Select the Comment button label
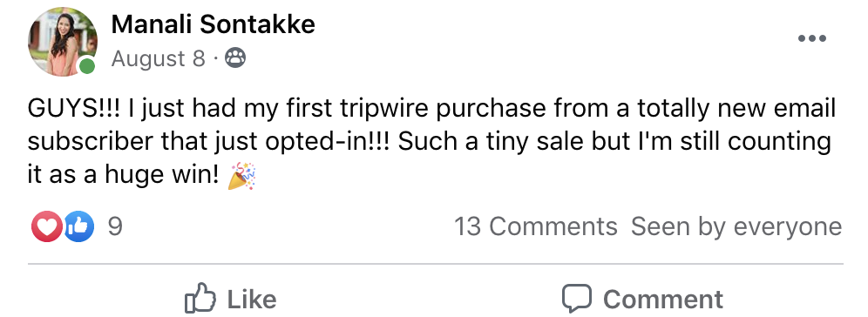This screenshot has width=868, height=317. click(662, 300)
